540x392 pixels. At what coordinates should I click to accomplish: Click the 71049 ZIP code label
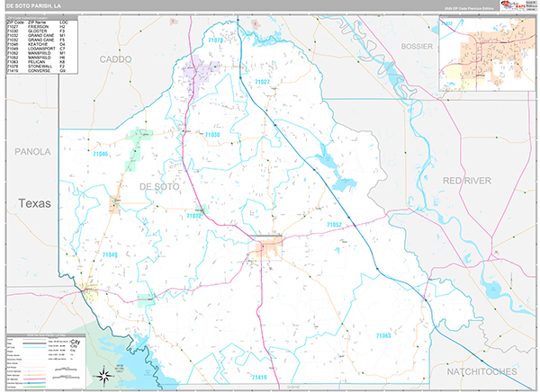pos(110,255)
